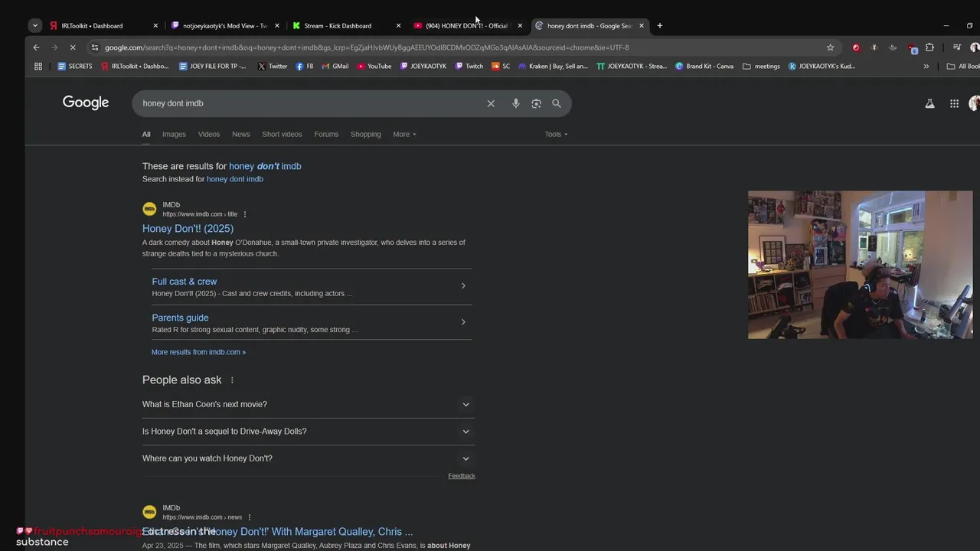Select the News search tab
980x551 pixels.
(241, 134)
